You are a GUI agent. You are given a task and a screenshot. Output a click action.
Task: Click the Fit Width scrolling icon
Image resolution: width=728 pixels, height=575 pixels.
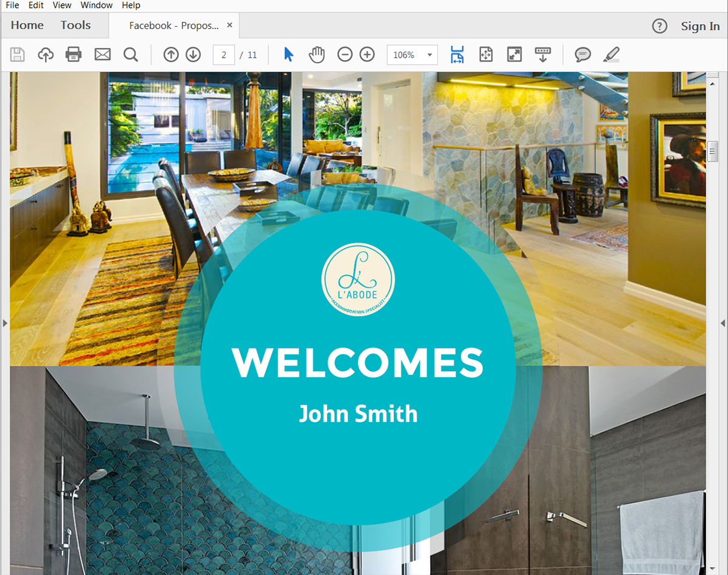[x=457, y=55]
